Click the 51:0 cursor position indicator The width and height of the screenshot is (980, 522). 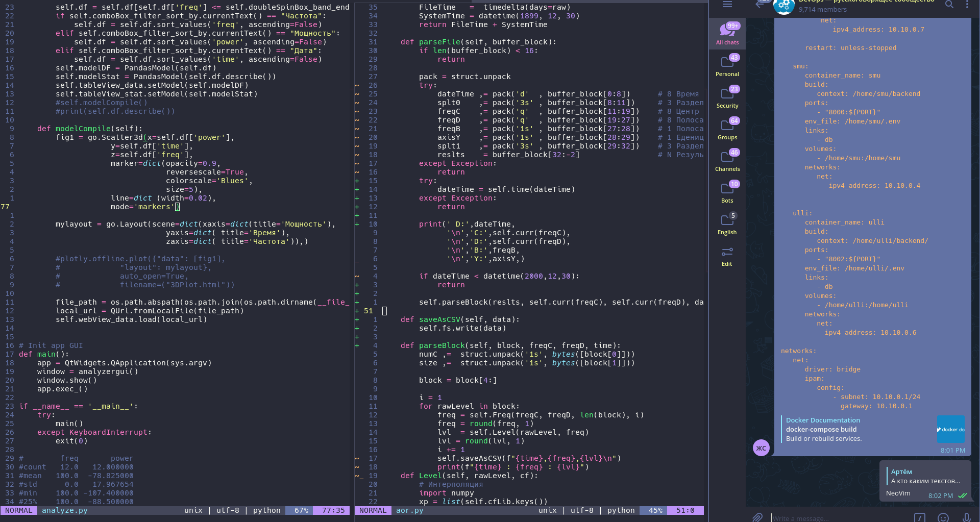(x=685, y=510)
